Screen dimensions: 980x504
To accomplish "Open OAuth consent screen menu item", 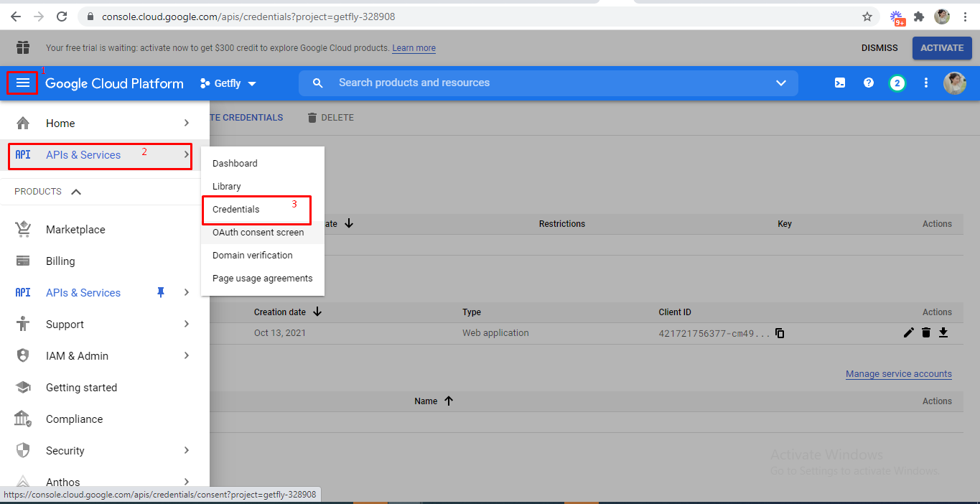I will click(258, 232).
